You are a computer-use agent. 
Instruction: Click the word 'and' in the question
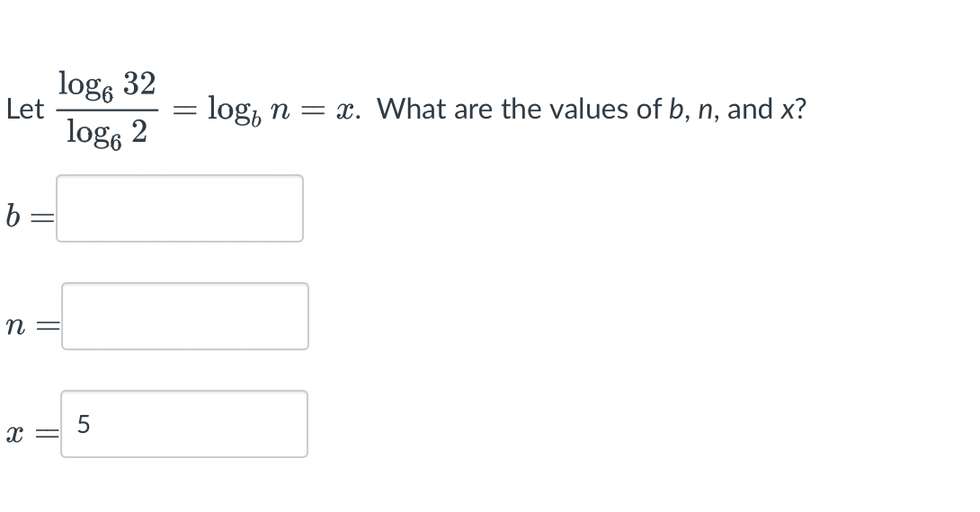click(x=750, y=110)
